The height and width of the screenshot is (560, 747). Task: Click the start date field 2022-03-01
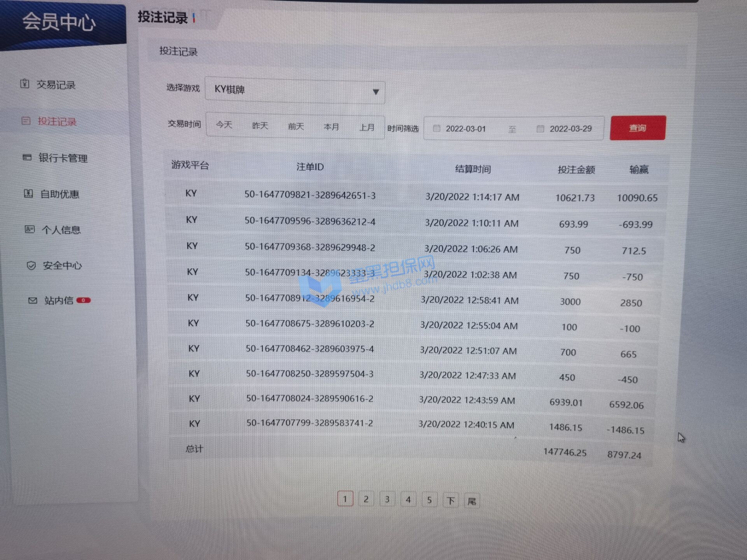point(465,129)
